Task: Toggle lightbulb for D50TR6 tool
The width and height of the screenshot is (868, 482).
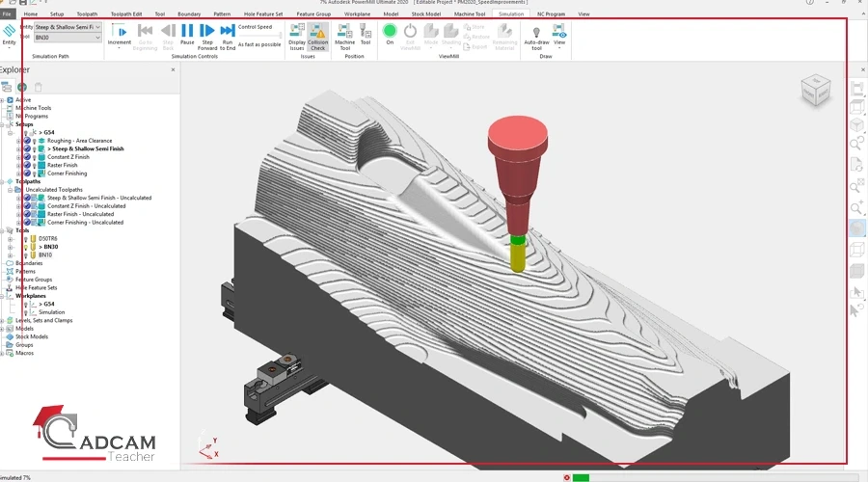Action: [x=25, y=239]
